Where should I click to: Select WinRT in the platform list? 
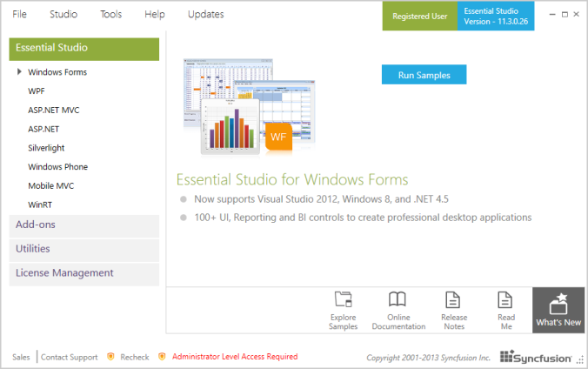point(40,205)
